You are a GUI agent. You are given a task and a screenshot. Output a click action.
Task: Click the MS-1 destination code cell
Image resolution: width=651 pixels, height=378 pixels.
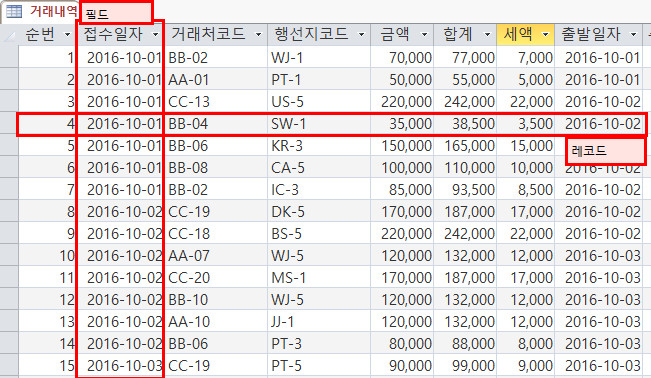tap(319, 277)
